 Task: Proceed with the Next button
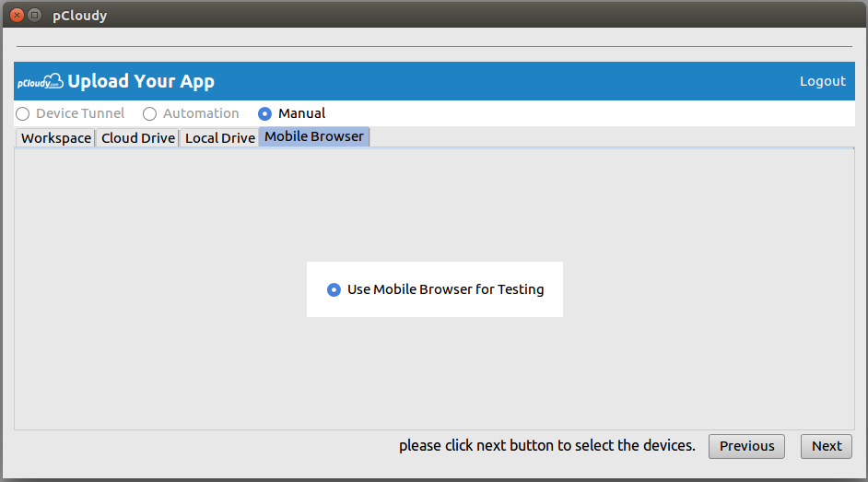coord(827,446)
